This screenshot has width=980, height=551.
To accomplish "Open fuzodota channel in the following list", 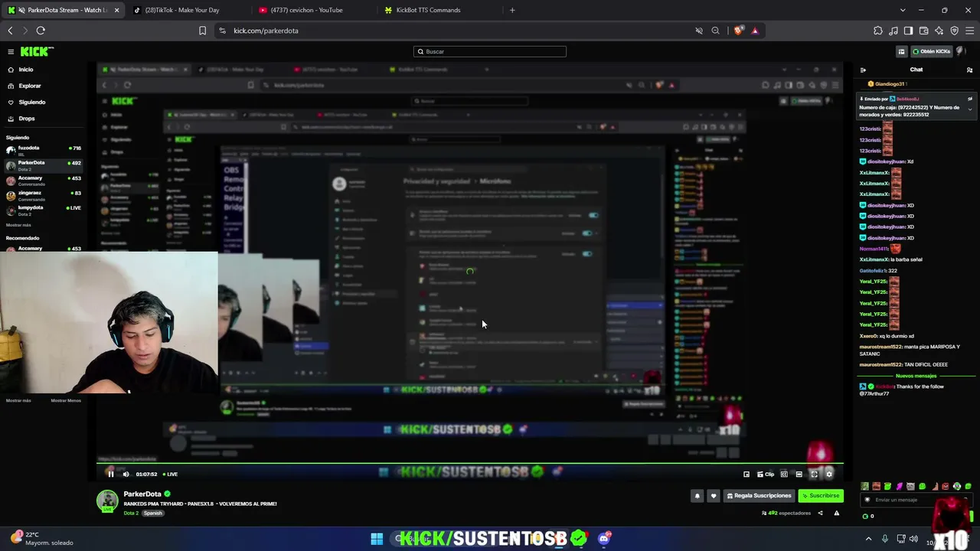I will pyautogui.click(x=43, y=150).
